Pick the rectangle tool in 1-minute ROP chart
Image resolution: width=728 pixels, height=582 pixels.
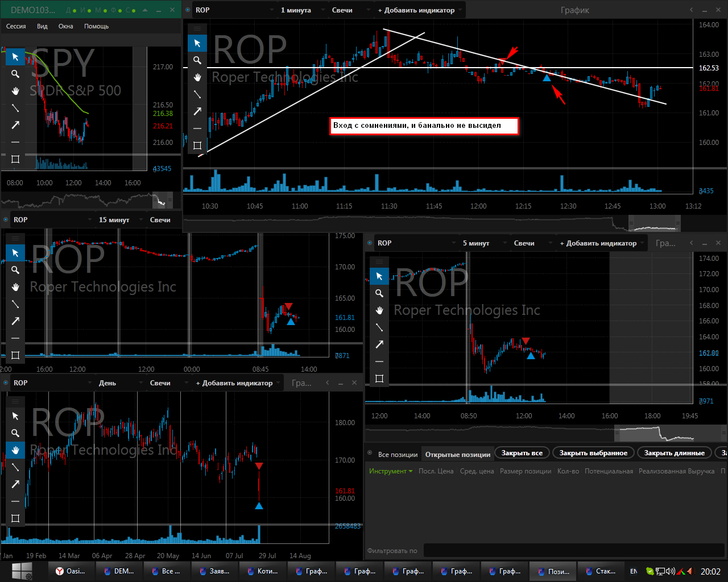[197, 145]
